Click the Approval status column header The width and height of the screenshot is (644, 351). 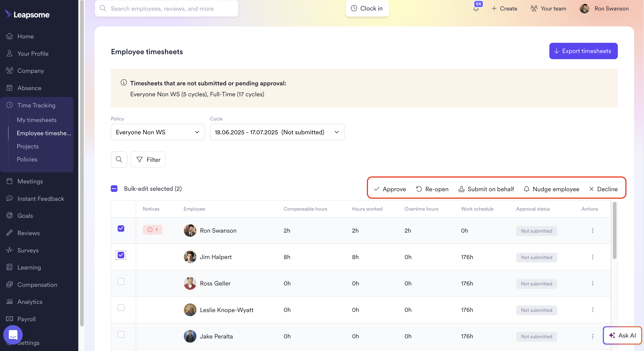[x=533, y=209]
